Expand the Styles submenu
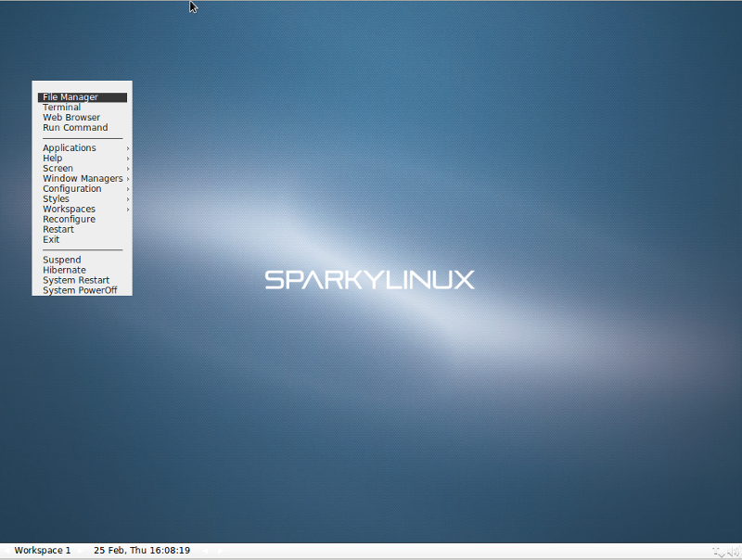Image resolution: width=742 pixels, height=560 pixels. 83,199
